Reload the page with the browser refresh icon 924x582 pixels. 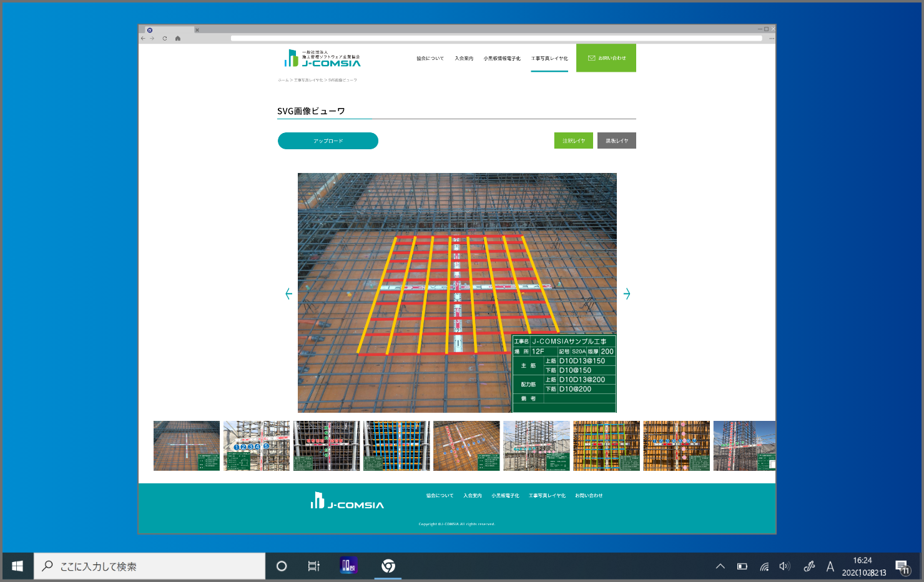point(164,37)
